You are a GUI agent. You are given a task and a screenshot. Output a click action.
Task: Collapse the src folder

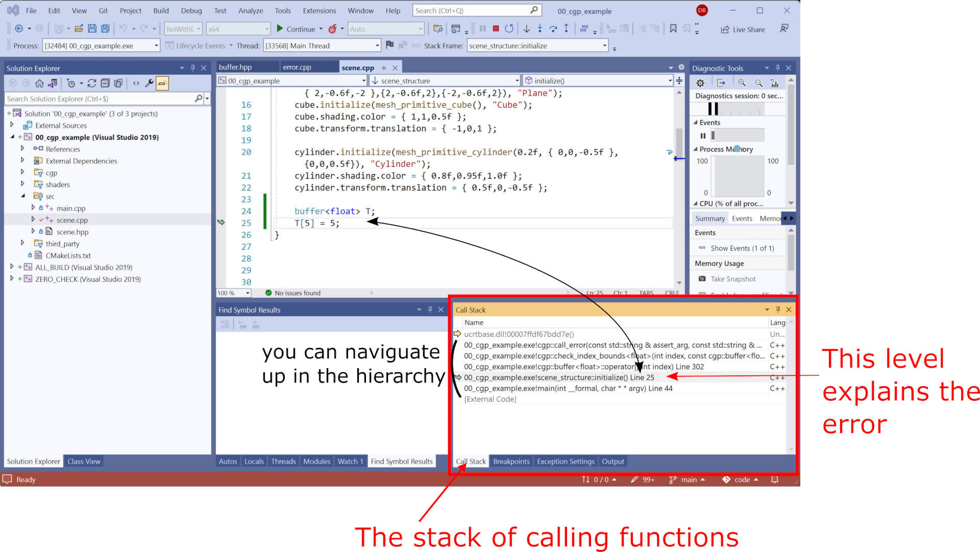pos(22,196)
